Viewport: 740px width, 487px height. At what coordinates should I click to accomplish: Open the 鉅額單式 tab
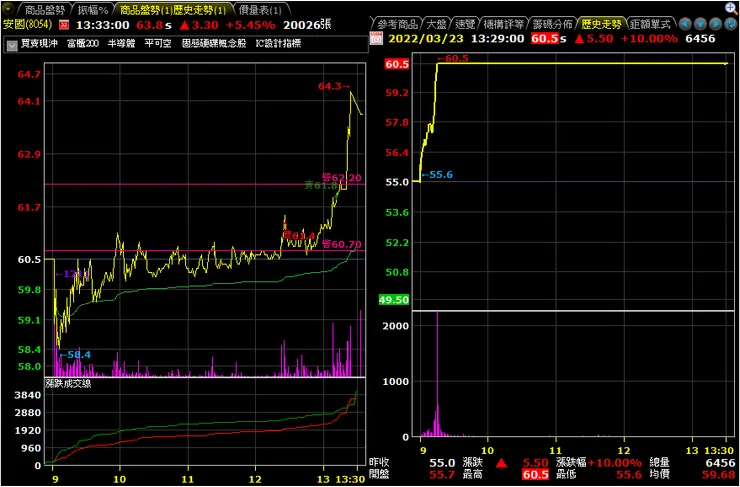tap(652, 24)
